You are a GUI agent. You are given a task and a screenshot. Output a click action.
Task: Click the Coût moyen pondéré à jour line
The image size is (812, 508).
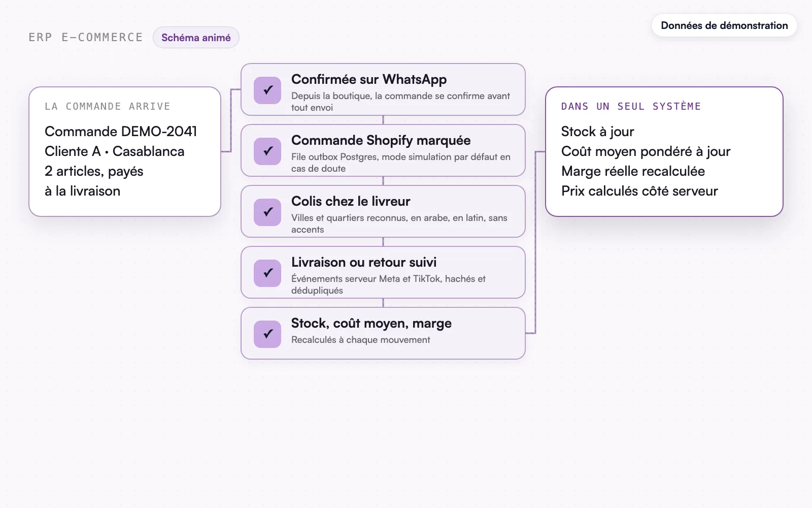pyautogui.click(x=646, y=151)
